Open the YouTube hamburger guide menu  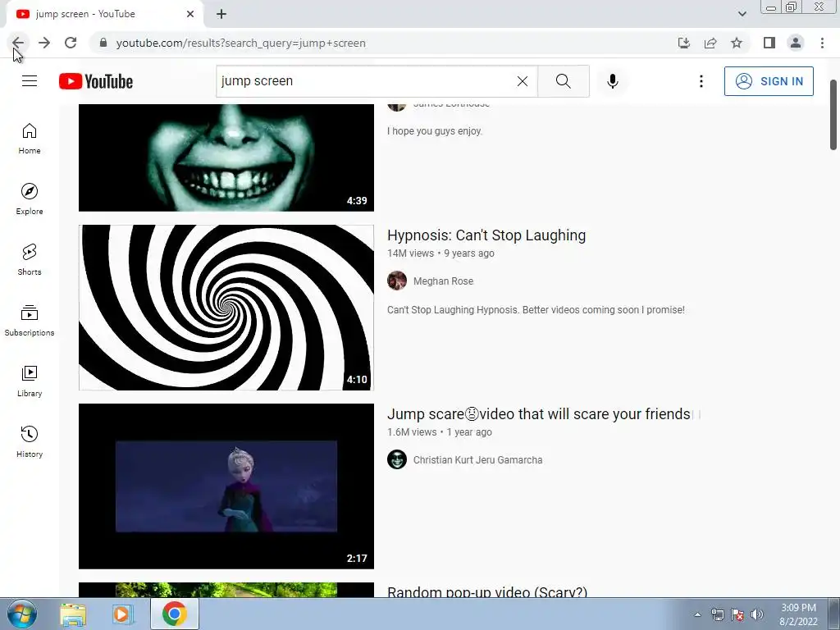tap(30, 81)
